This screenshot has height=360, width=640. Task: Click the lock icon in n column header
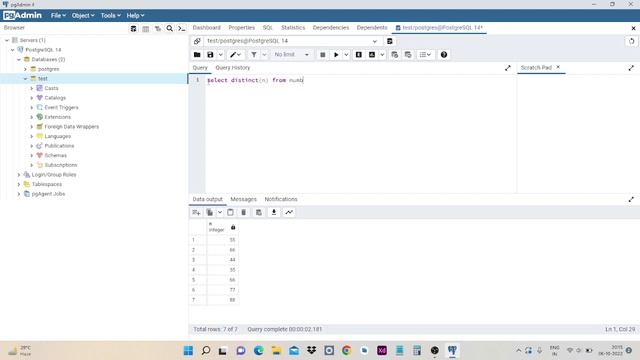coord(233,227)
